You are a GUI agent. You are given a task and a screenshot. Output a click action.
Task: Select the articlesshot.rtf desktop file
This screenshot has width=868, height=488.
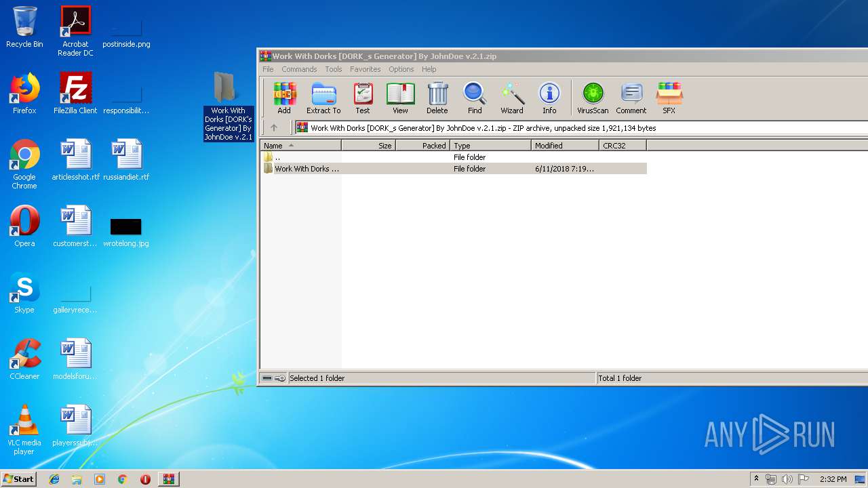(x=75, y=160)
